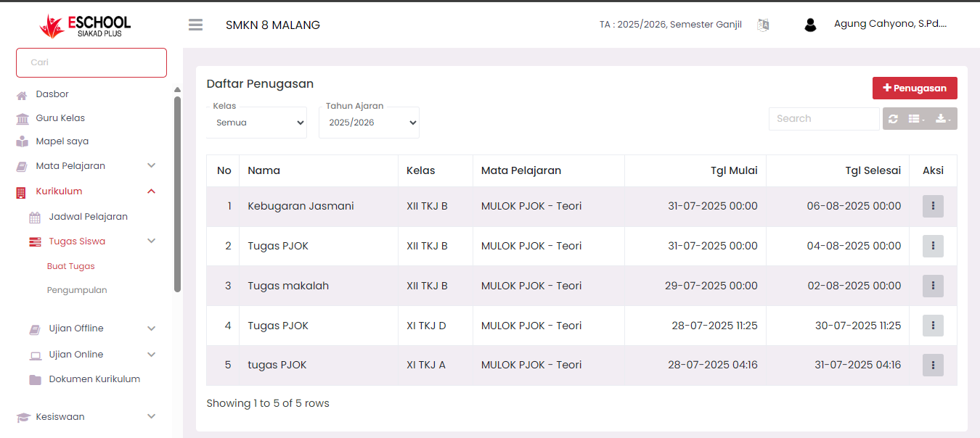Viewport: 980px width, 438px height.
Task: Click the language translate icon in header
Action: click(763, 25)
